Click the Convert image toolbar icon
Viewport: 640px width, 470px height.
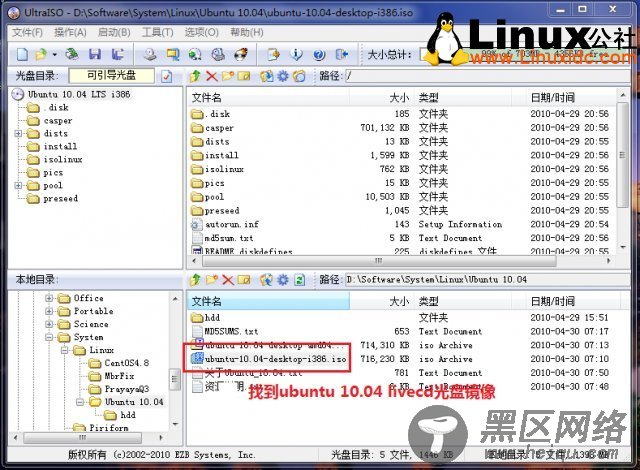(195, 54)
